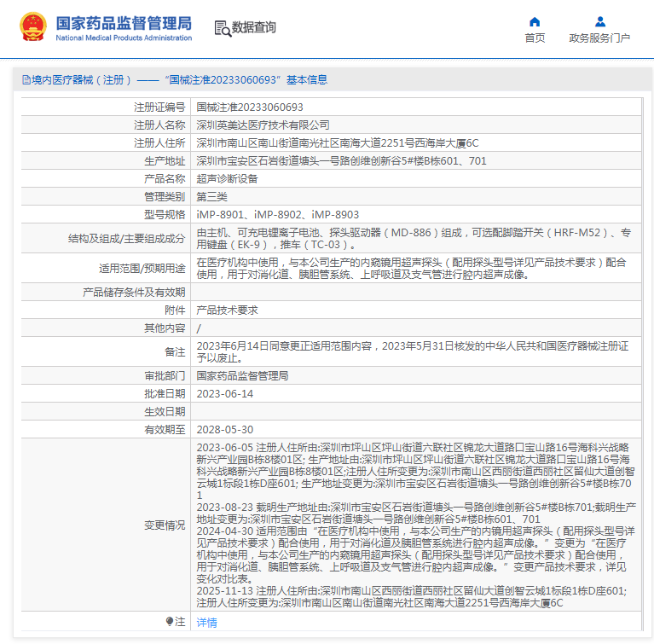Click the 国家药品监督管理局 site title
654x644 pixels.
coord(124,22)
